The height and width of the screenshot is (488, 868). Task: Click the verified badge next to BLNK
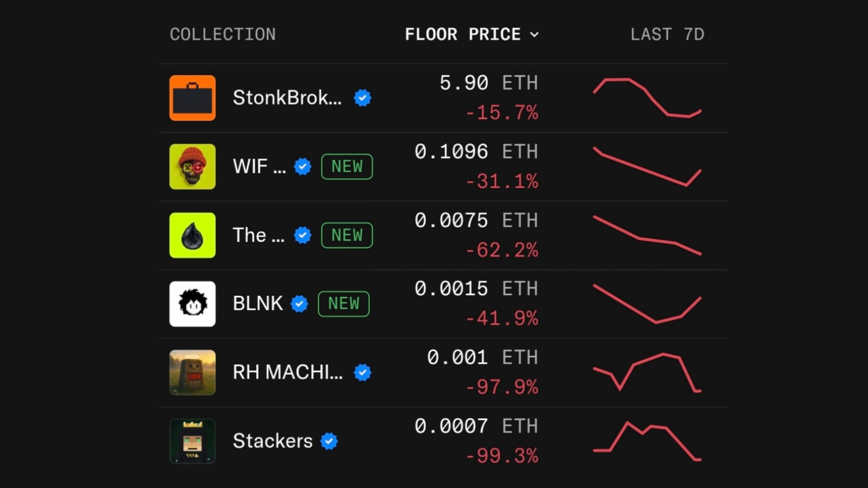coord(299,304)
